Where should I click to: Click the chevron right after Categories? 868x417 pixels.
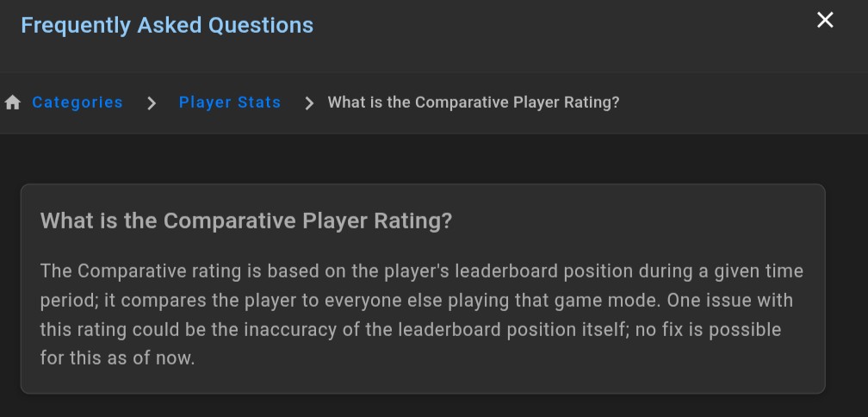[x=152, y=103]
